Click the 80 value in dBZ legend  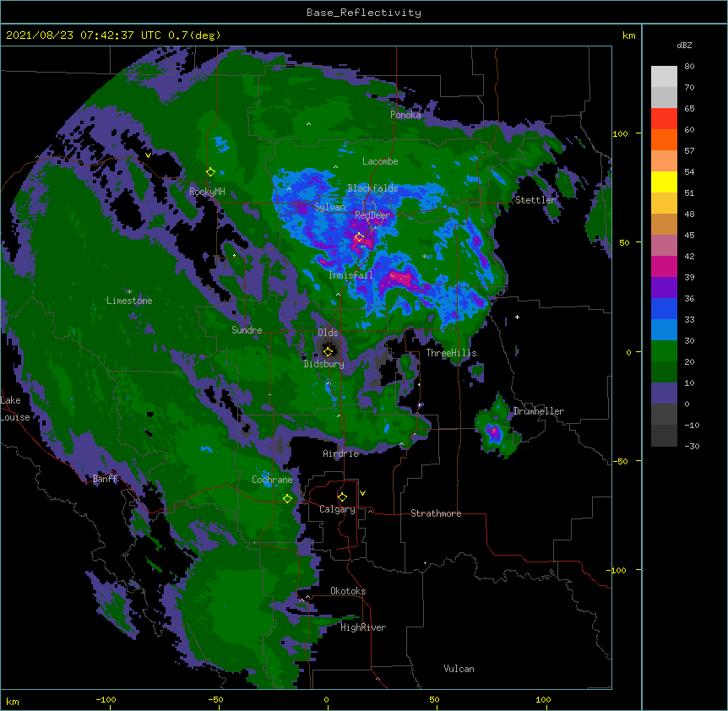tap(689, 67)
